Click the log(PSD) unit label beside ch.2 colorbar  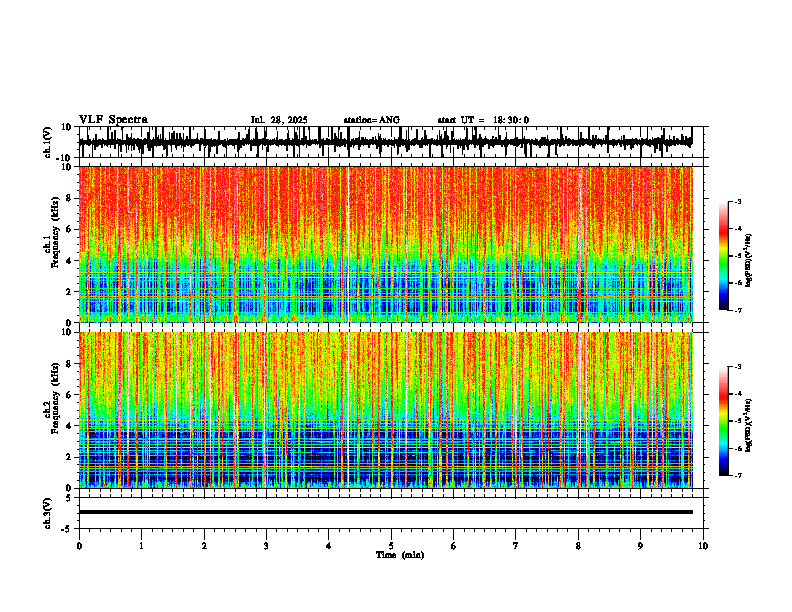(749, 425)
